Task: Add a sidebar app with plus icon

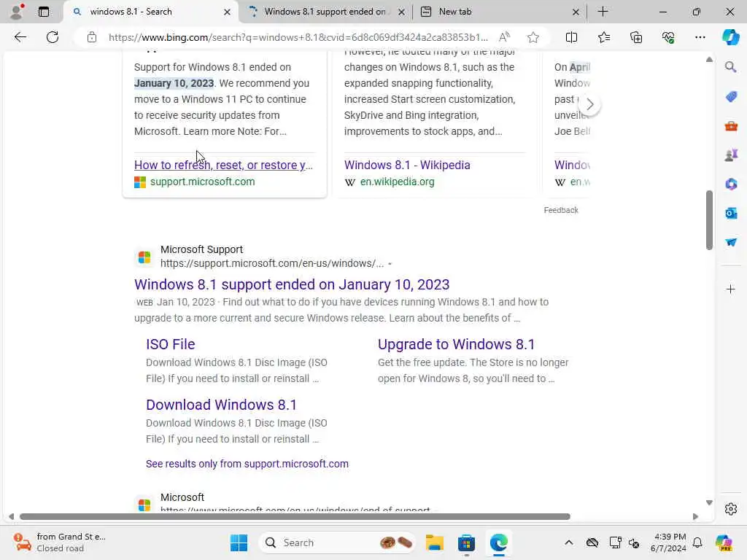Action: [730, 289]
